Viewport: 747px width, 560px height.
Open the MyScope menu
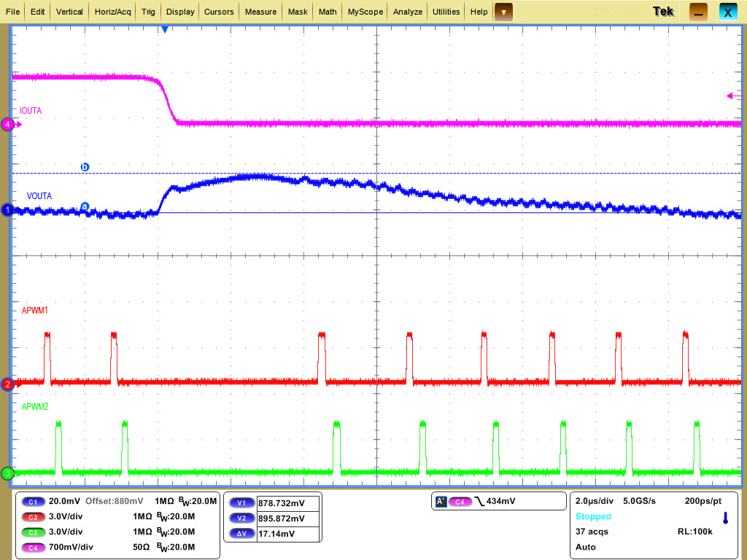coord(365,11)
